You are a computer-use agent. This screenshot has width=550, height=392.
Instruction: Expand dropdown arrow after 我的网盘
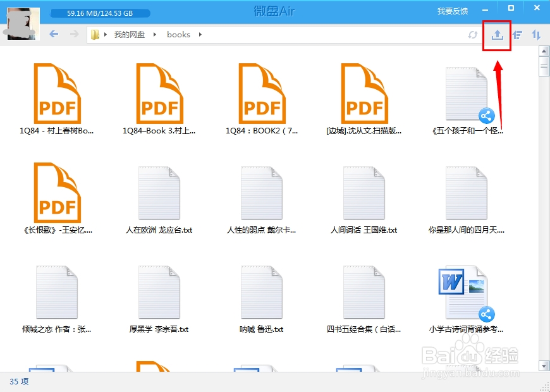click(155, 34)
